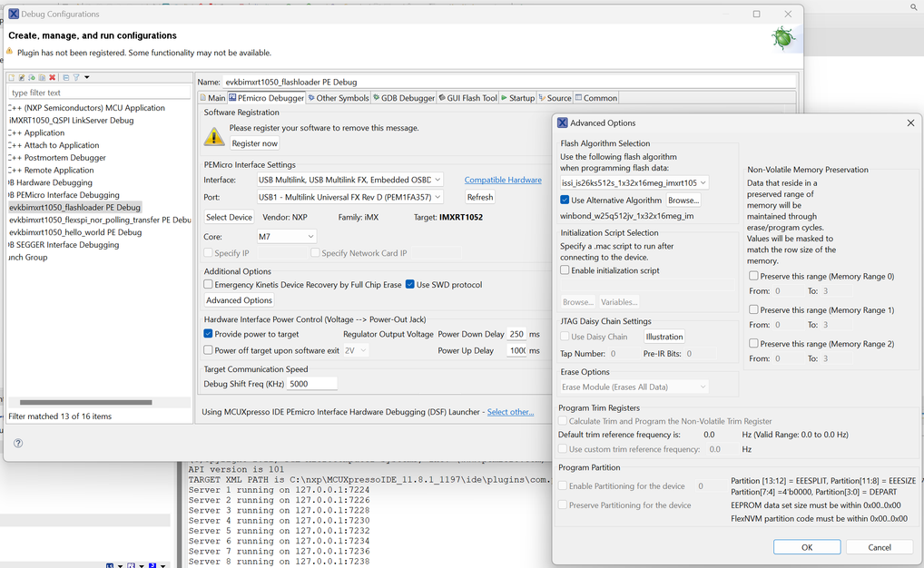Click the Filter launch configurations funnel icon
924x568 pixels.
pyautogui.click(x=76, y=78)
